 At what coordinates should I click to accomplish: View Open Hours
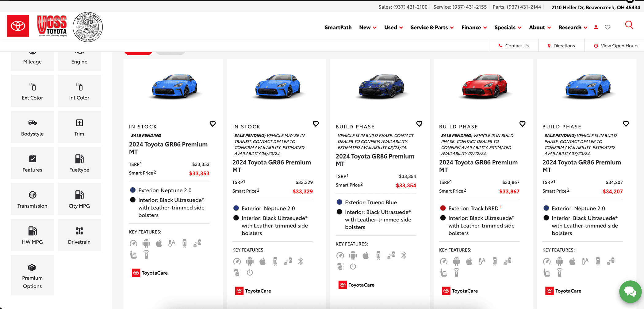(616, 45)
